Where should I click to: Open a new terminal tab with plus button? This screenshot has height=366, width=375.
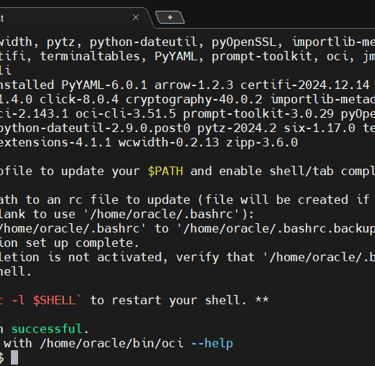tap(170, 17)
